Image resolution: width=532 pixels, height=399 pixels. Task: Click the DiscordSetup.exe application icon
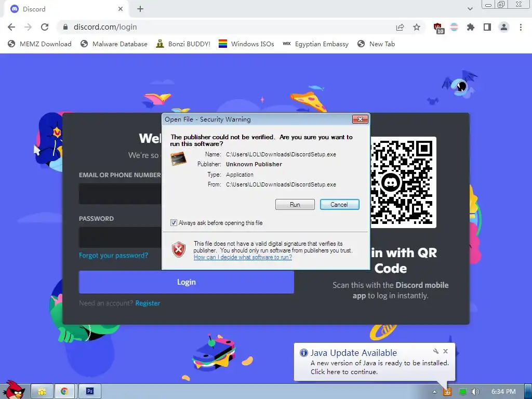(179, 159)
